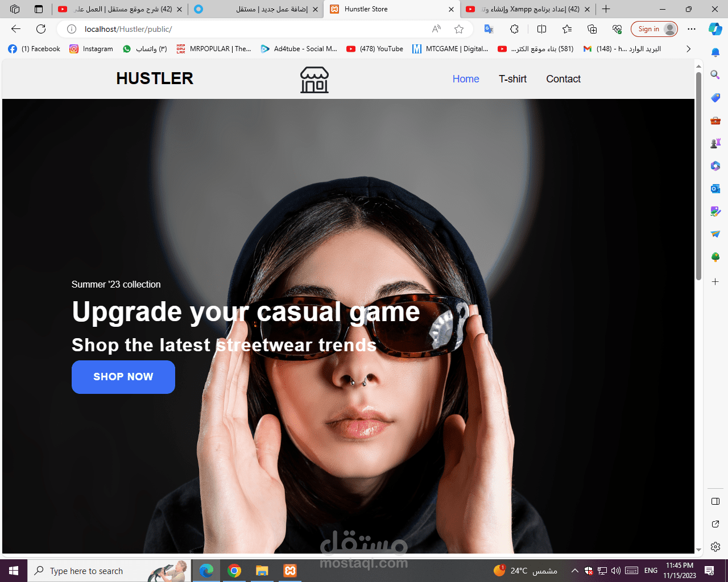Show hidden system tray icons
The image size is (728, 582).
(x=575, y=571)
